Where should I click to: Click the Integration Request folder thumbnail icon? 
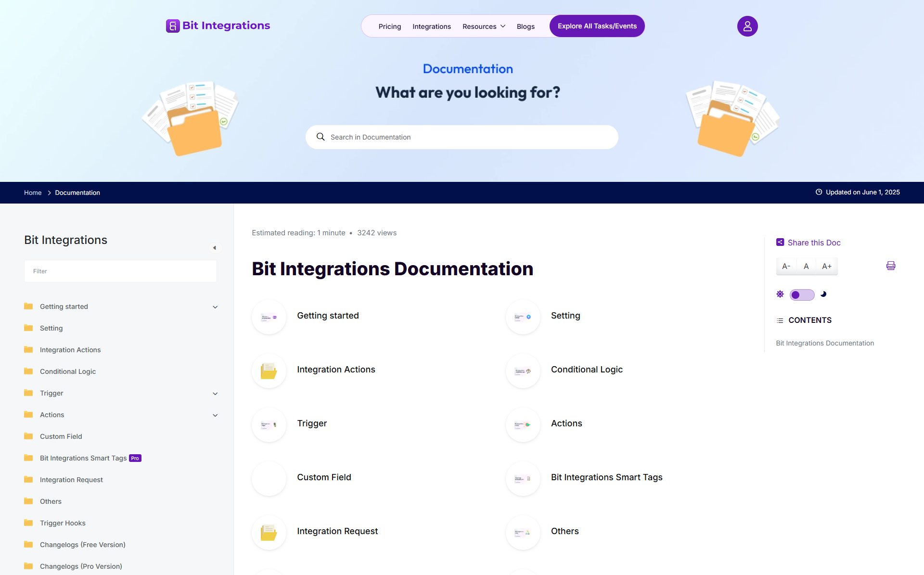point(269,532)
